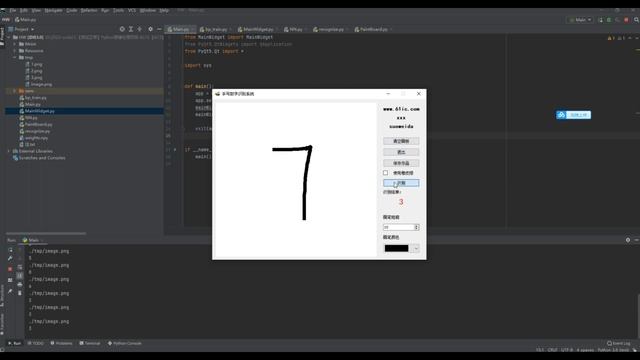The height and width of the screenshot is (360, 640).
Task: Click the scroll-to-end icon in Run console
Action: (x=20, y=276)
